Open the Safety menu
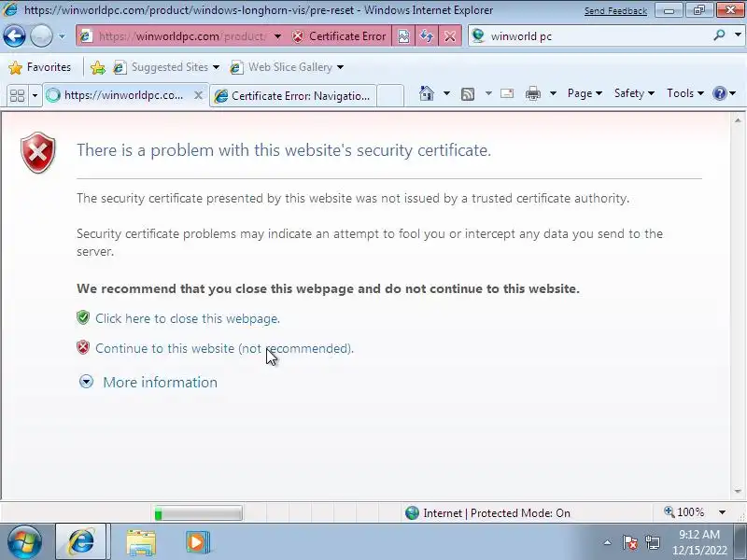The height and width of the screenshot is (560, 747). click(x=634, y=93)
